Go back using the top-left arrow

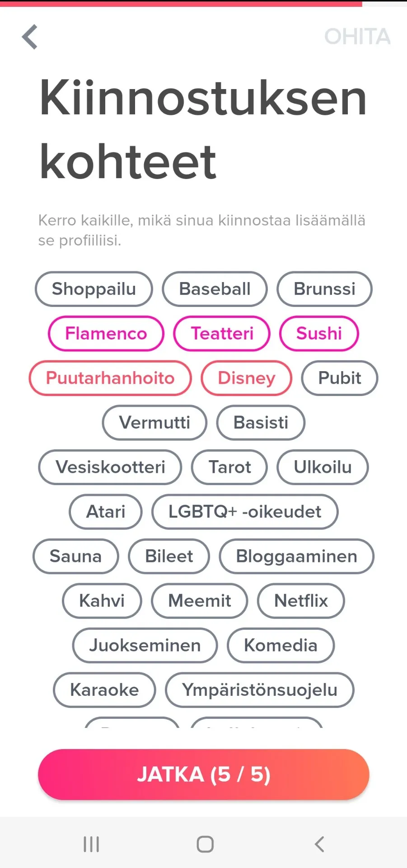click(x=30, y=37)
